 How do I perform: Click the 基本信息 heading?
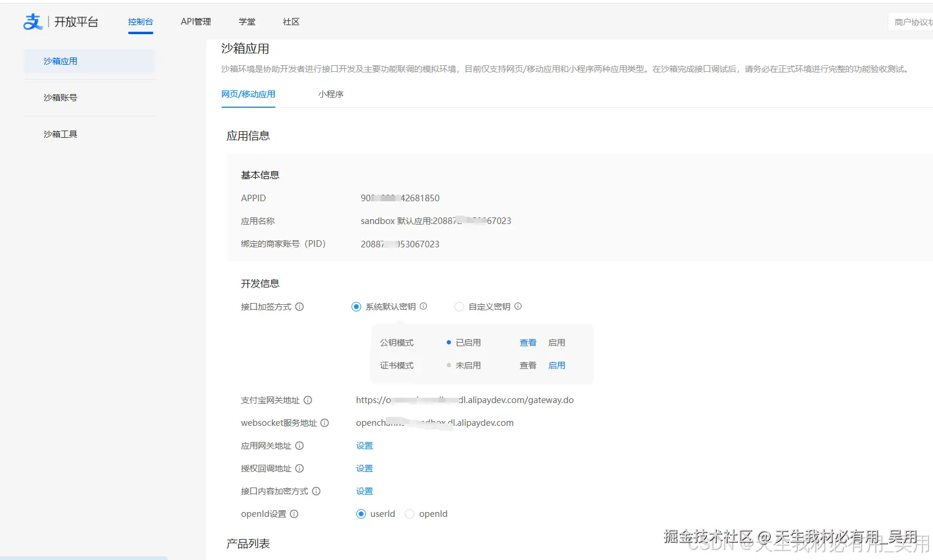click(x=260, y=175)
